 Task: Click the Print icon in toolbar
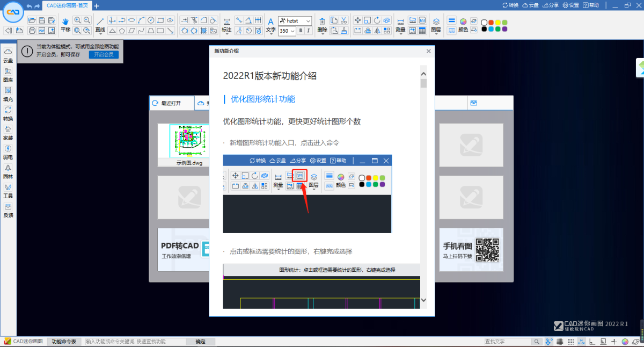point(32,31)
